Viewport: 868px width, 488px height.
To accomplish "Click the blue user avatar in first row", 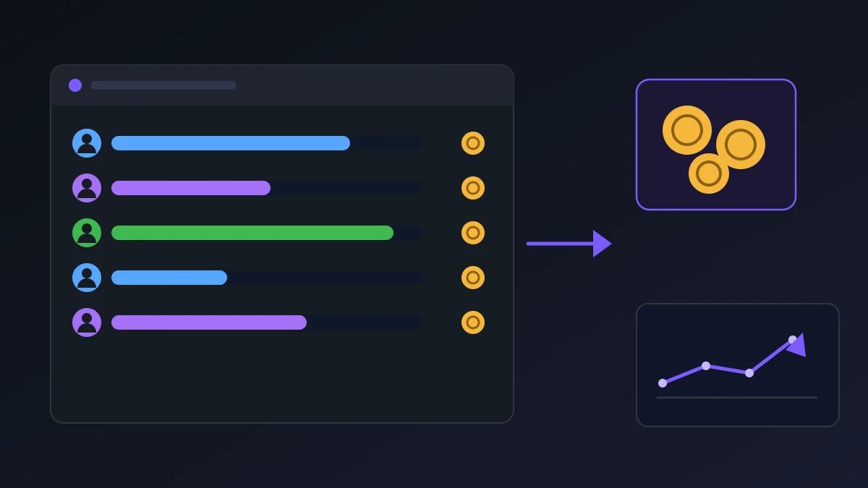I will [87, 143].
